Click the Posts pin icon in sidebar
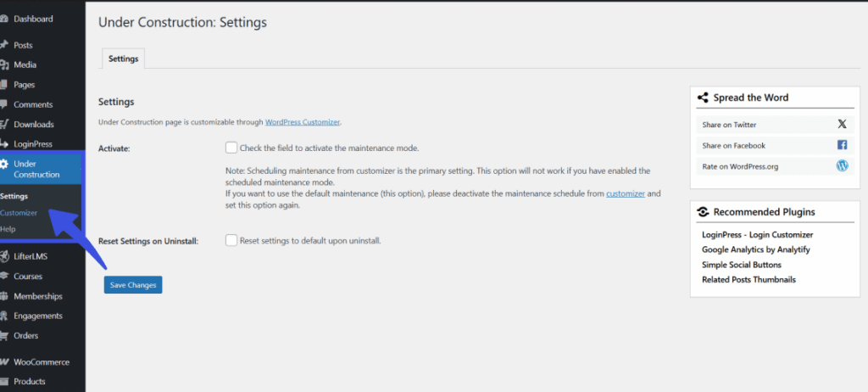 (5, 45)
